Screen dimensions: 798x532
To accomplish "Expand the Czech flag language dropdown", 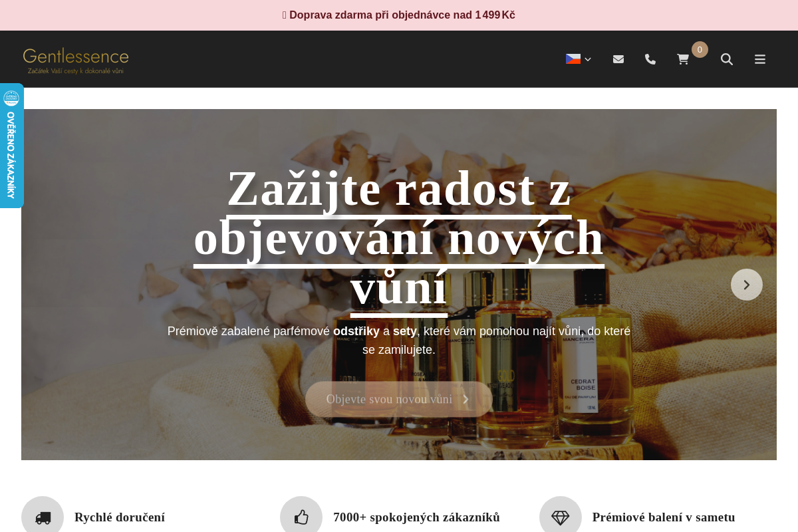I will (x=579, y=59).
